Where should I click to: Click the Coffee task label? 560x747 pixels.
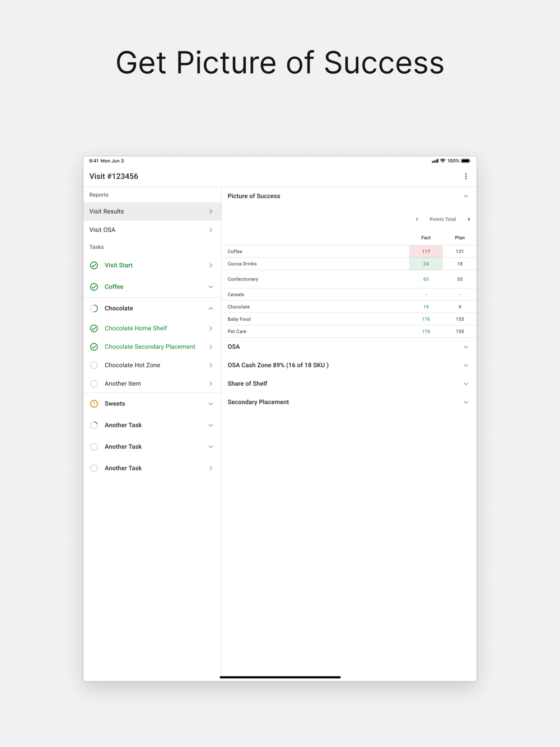(x=114, y=287)
